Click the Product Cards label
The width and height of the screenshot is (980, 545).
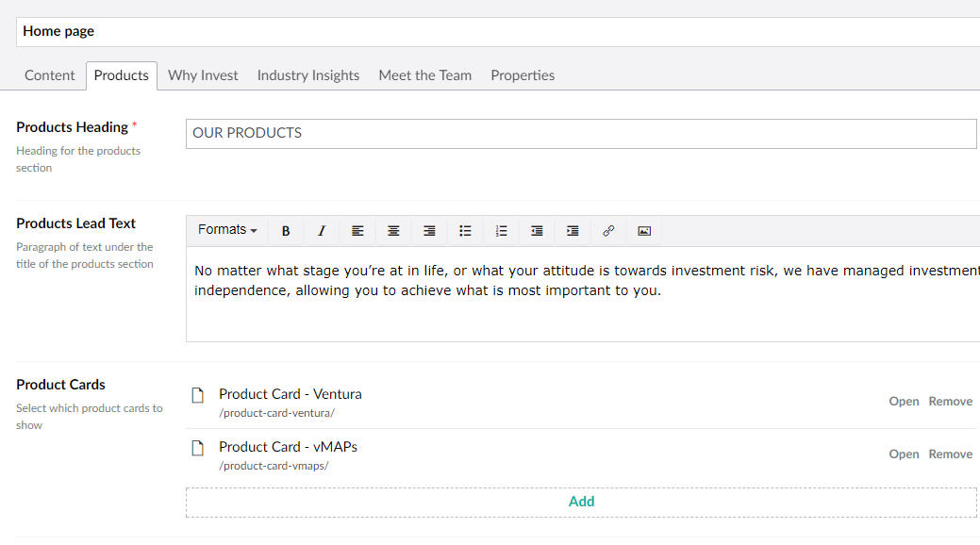click(60, 385)
